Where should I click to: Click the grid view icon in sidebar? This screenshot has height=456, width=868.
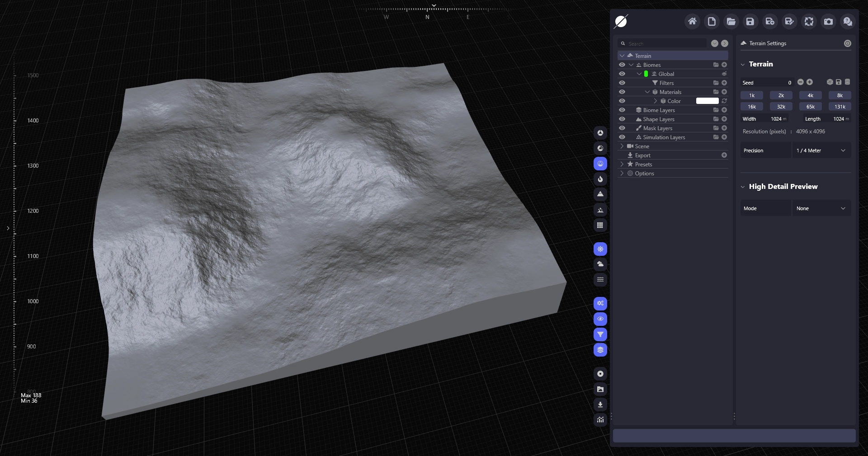click(600, 225)
